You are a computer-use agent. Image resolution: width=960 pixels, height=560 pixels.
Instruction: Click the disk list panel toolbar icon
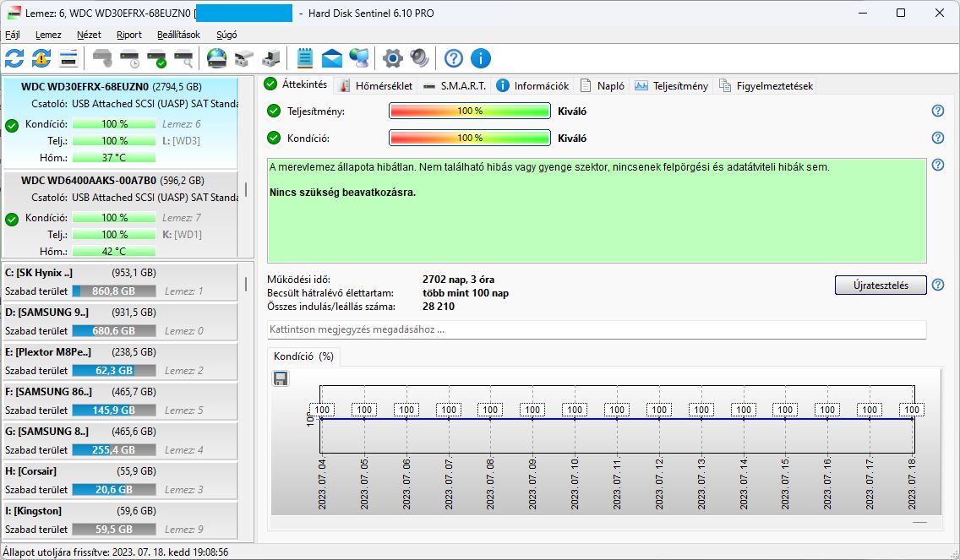(68, 59)
